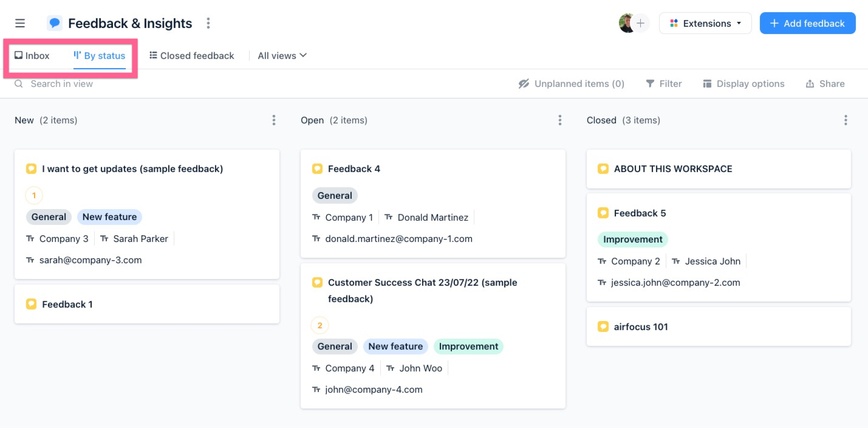Click the Filter icon in the toolbar
This screenshot has width=868, height=428.
tap(650, 83)
